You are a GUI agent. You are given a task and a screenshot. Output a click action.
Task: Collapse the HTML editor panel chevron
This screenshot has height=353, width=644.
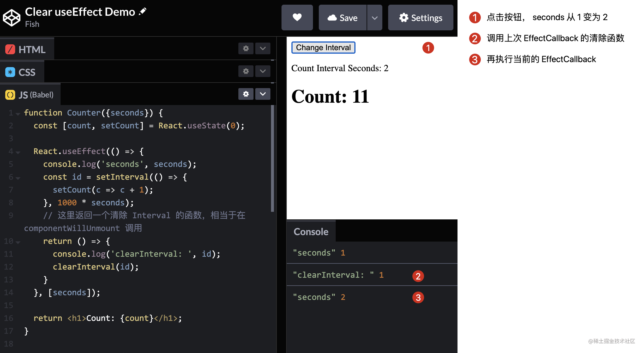pyautogui.click(x=263, y=48)
